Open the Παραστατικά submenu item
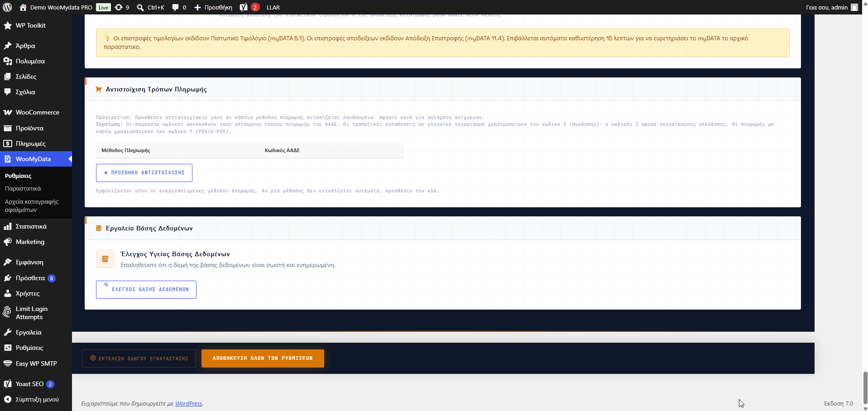 23,188
